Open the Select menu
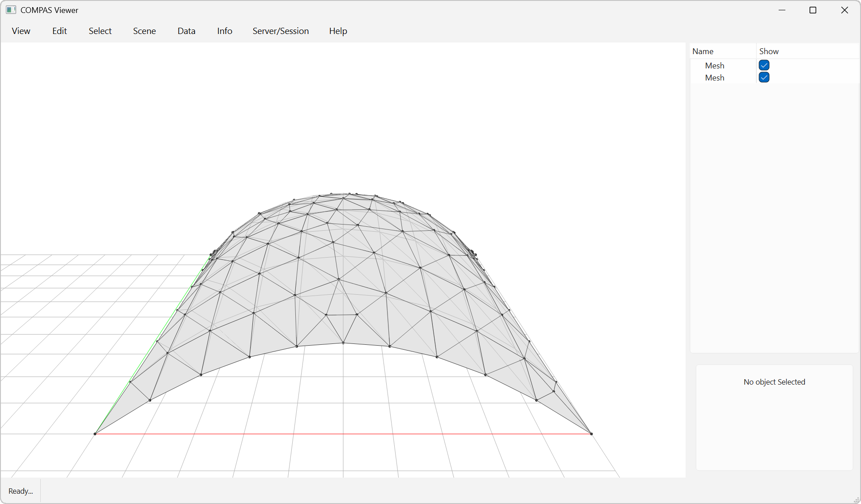This screenshot has width=861, height=504. coord(100,31)
